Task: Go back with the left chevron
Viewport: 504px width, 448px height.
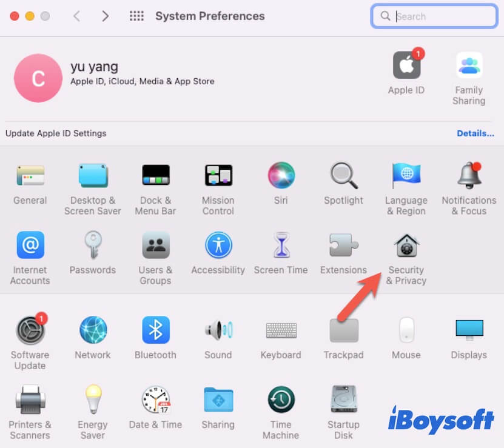Action: (76, 16)
